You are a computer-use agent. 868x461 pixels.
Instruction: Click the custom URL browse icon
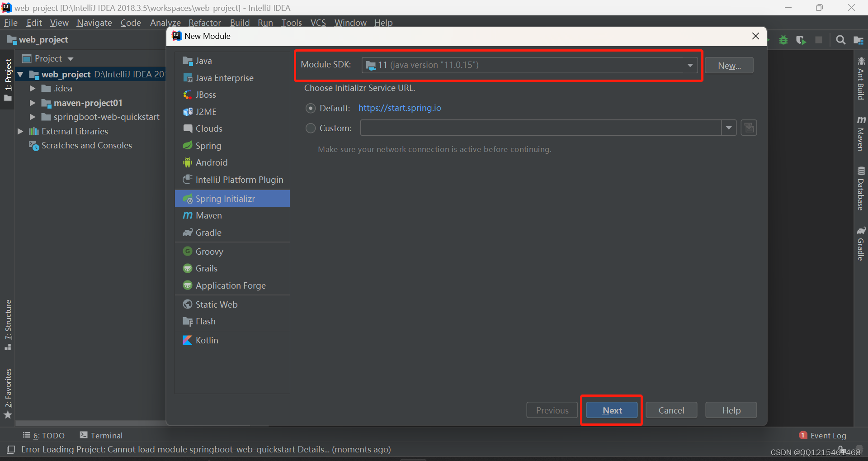click(x=749, y=128)
